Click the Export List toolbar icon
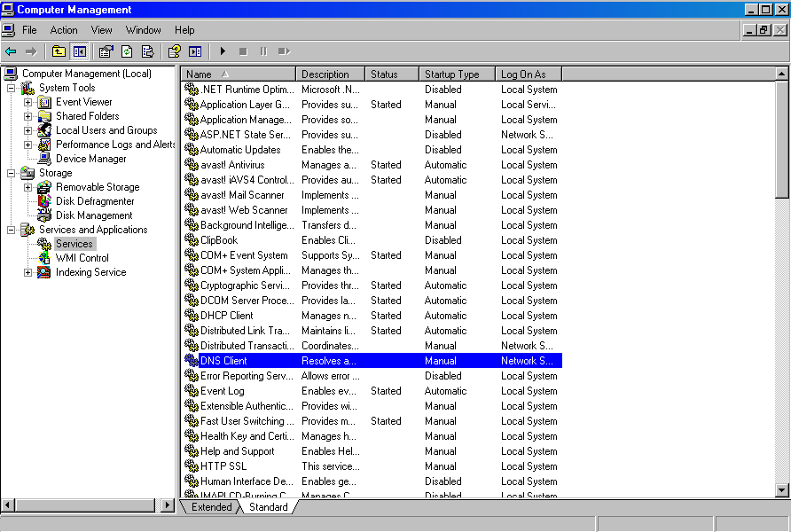This screenshot has height=532, width=791. coord(147,51)
